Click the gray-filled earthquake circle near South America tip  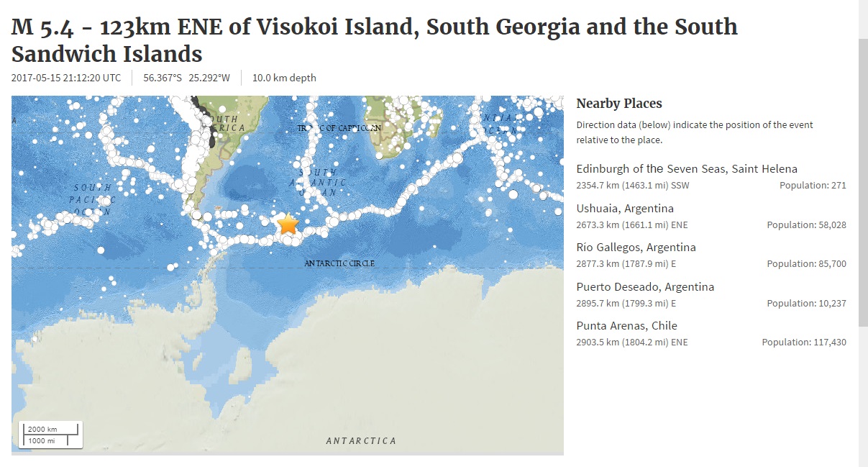[196, 214]
